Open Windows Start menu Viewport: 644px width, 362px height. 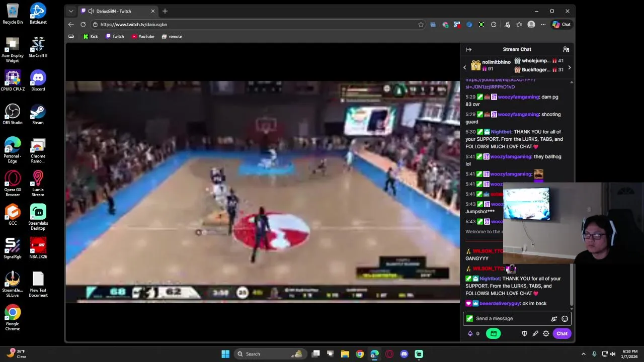[225, 354]
